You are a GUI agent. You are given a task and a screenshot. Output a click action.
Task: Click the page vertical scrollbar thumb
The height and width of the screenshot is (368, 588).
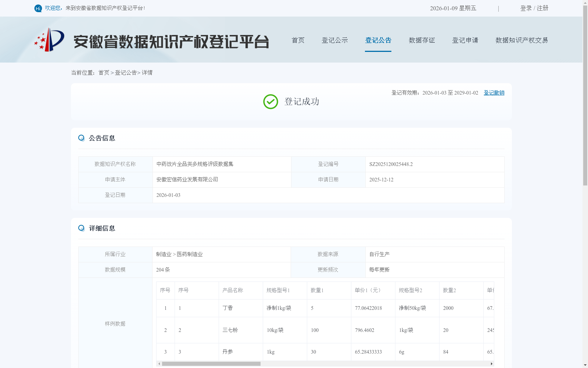[x=585, y=96]
